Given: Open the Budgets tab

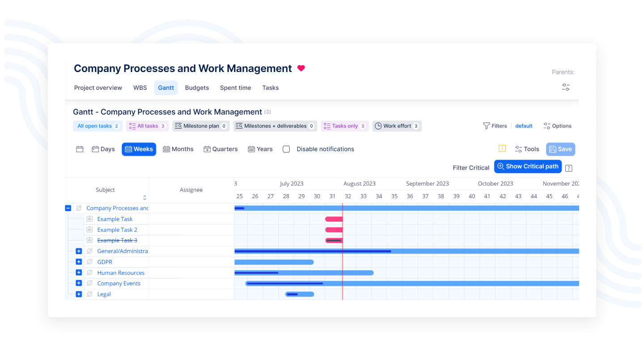Looking at the screenshot, I should coord(197,88).
